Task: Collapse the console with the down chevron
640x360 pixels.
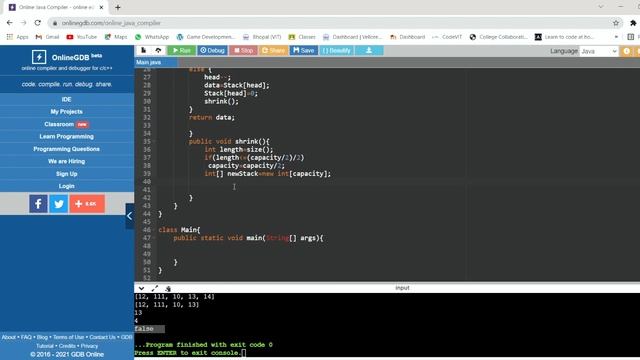Action: click(141, 288)
